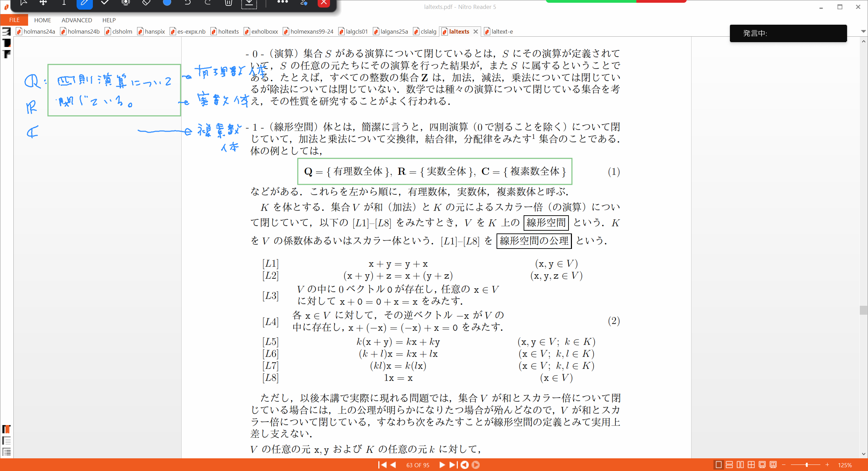The image size is (868, 471).
Task: Open the third left sidebar panel icon
Action: click(7, 54)
